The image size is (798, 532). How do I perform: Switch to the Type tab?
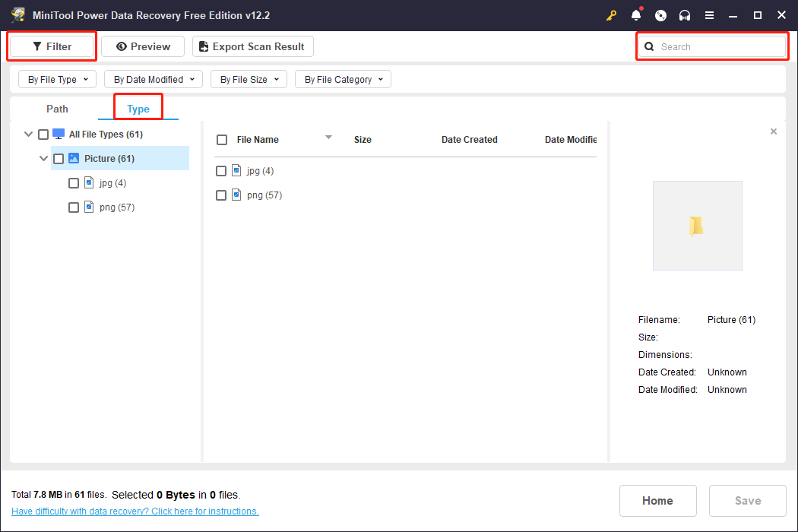(x=138, y=109)
